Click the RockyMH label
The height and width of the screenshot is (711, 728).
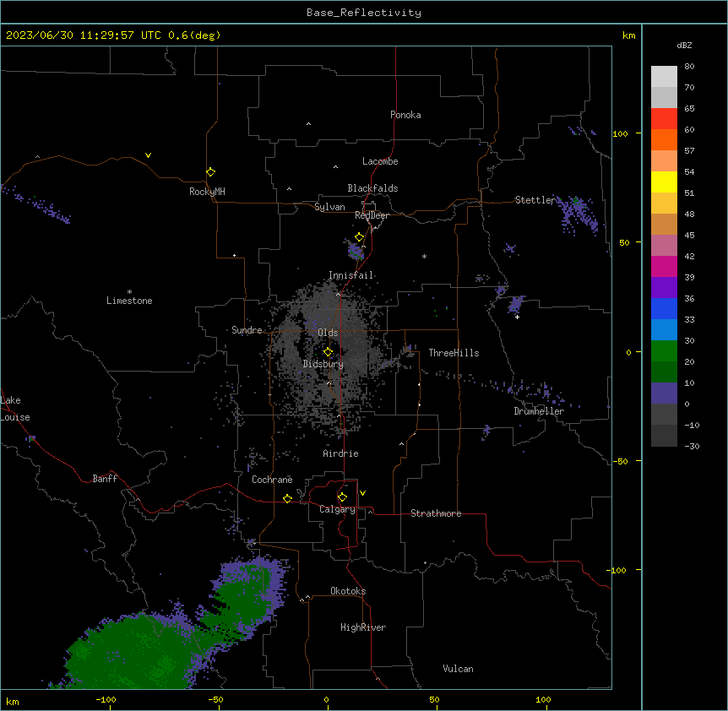tap(207, 192)
